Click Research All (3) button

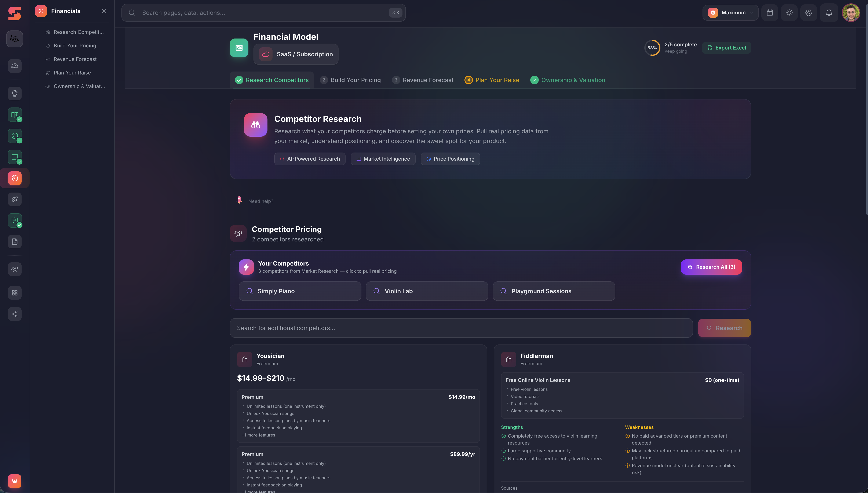point(711,267)
